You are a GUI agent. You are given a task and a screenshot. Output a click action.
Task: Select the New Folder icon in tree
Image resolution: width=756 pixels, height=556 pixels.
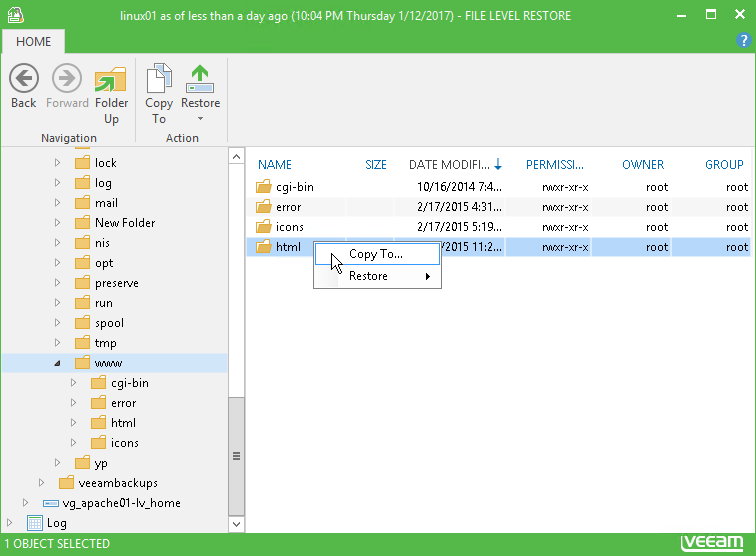[x=82, y=222]
